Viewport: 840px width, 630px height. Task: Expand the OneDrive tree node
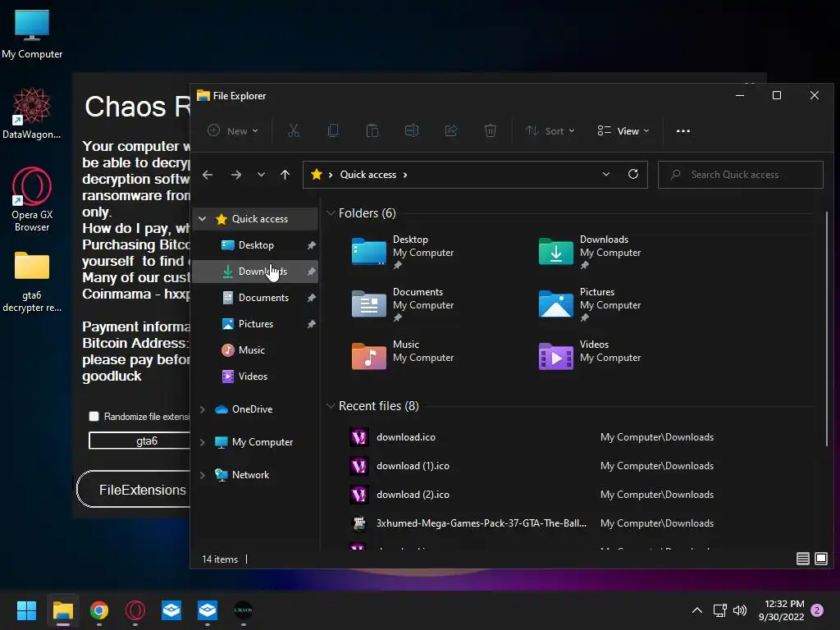[203, 409]
